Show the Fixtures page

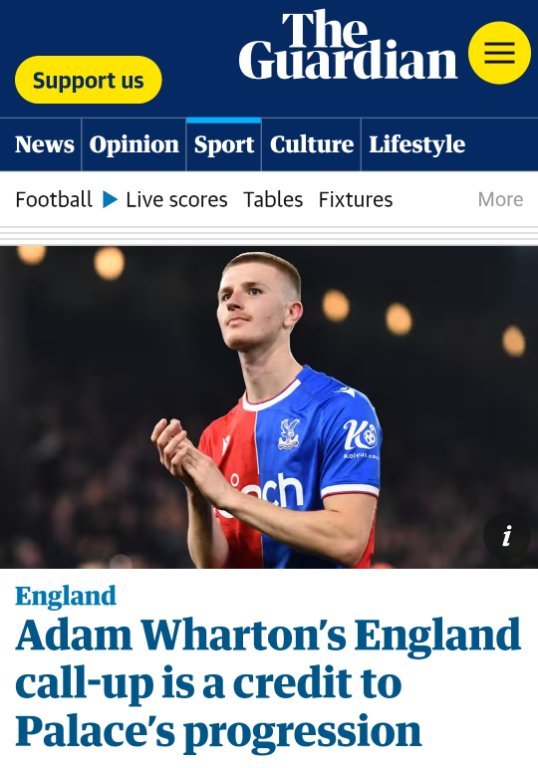pyautogui.click(x=356, y=199)
